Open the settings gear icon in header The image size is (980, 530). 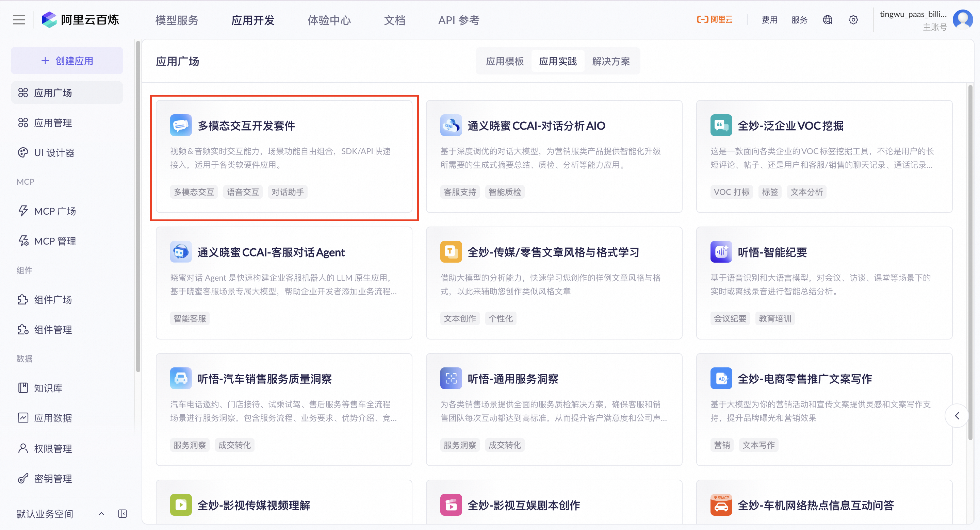click(x=853, y=20)
